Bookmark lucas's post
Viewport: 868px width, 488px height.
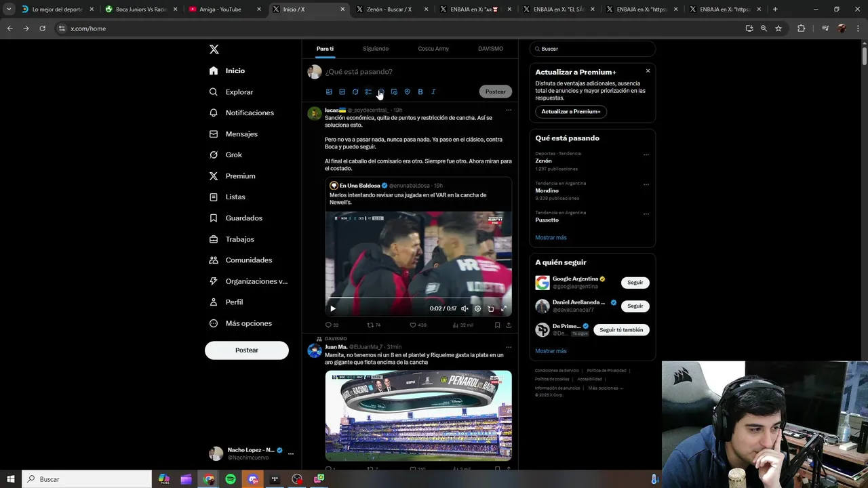click(x=497, y=325)
